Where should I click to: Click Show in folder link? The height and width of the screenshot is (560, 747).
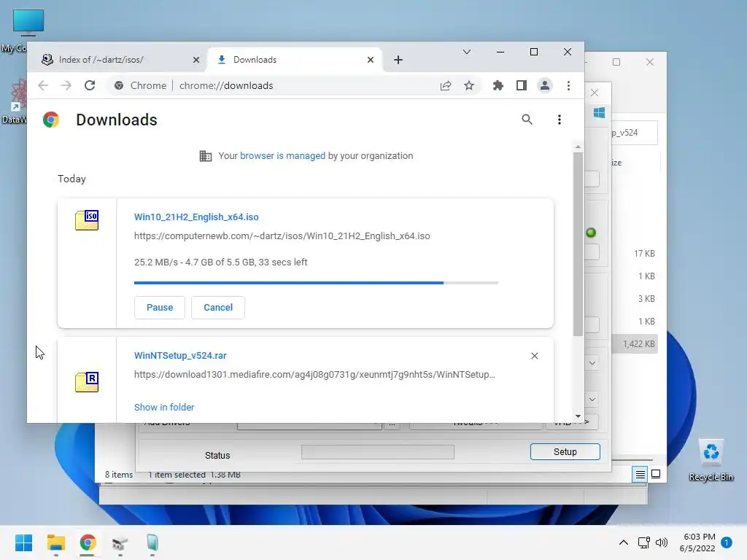164,407
